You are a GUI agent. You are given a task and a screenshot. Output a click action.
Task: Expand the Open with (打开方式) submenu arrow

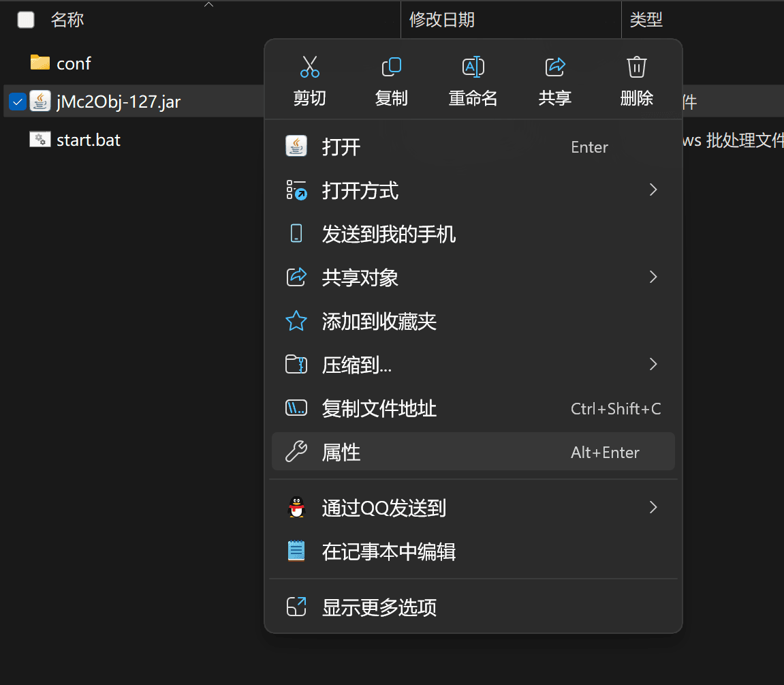(653, 190)
